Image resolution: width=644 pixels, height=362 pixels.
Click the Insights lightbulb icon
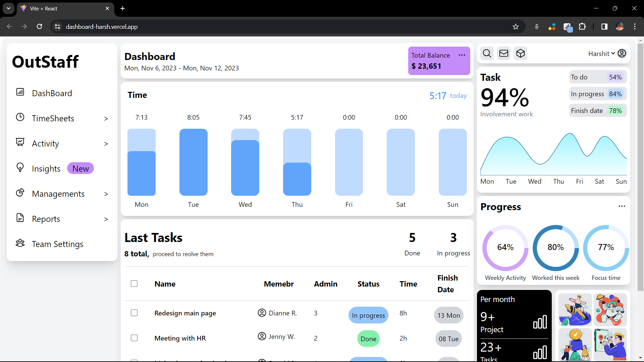(20, 167)
